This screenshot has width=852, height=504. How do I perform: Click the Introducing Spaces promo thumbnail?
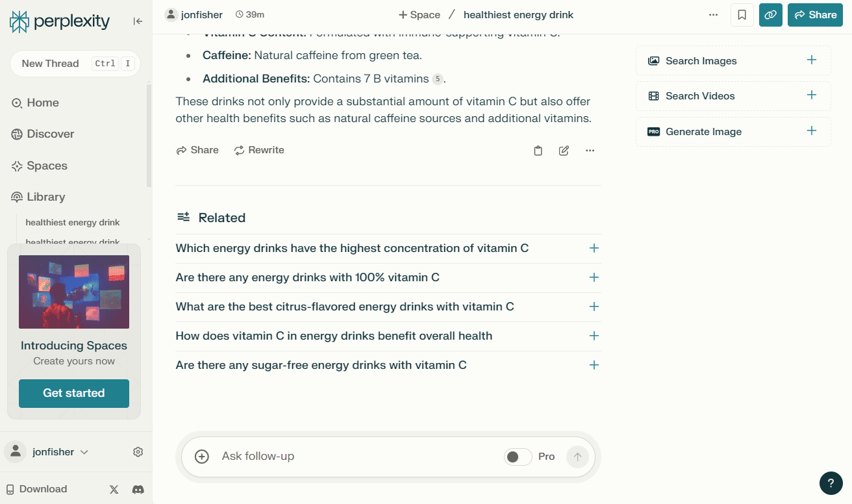(74, 292)
